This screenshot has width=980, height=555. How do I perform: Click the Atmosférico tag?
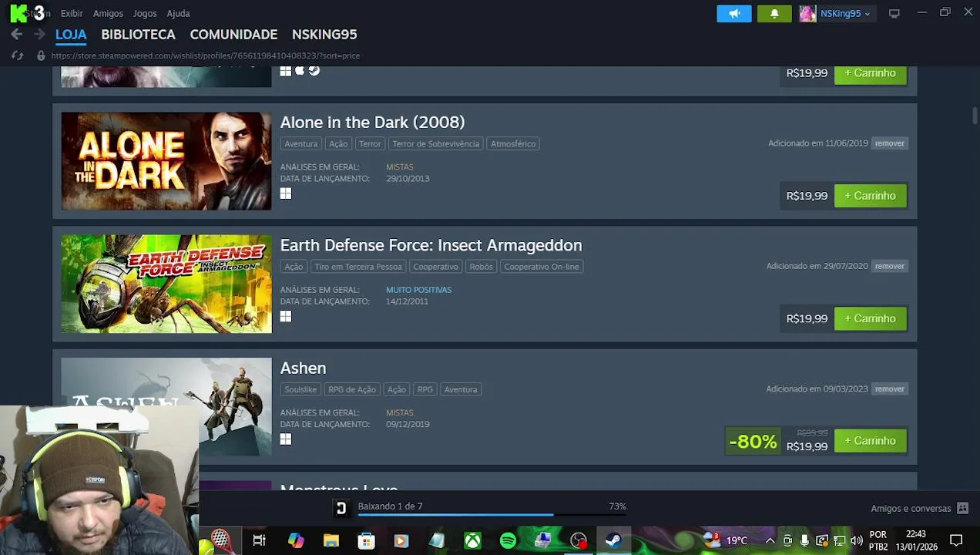tap(513, 144)
